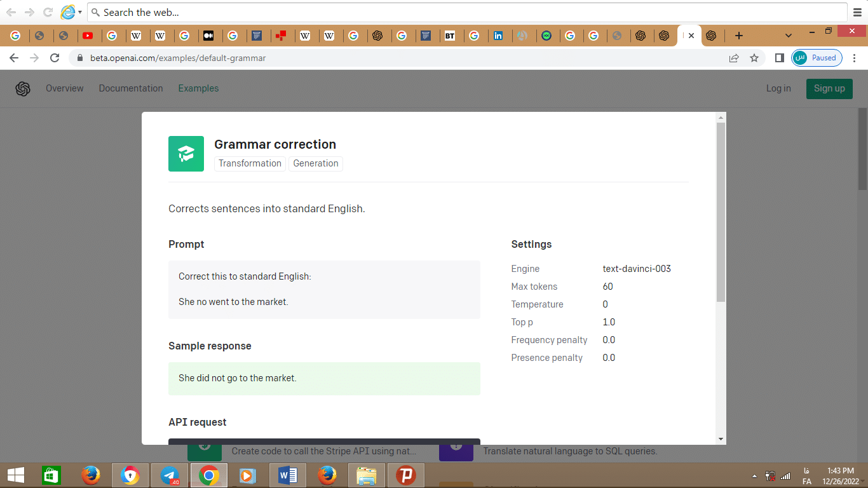Bookmark page with the star icon
This screenshot has height=488, width=868.
click(754, 58)
